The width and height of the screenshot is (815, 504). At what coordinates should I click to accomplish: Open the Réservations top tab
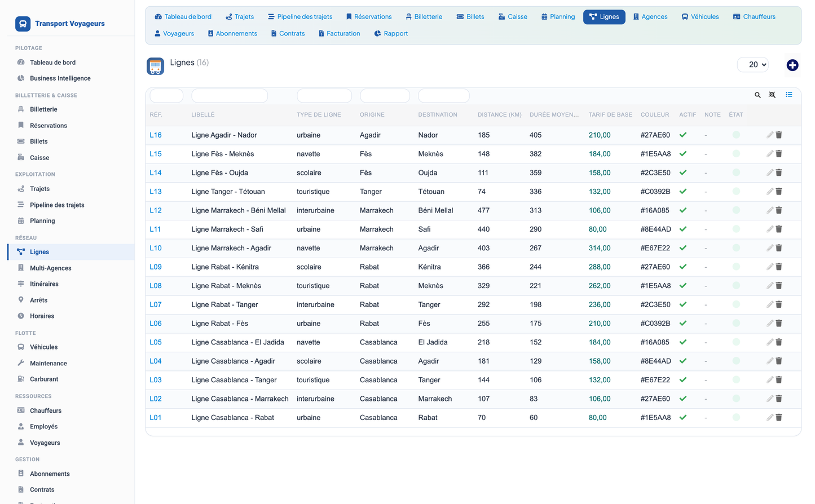tap(369, 17)
